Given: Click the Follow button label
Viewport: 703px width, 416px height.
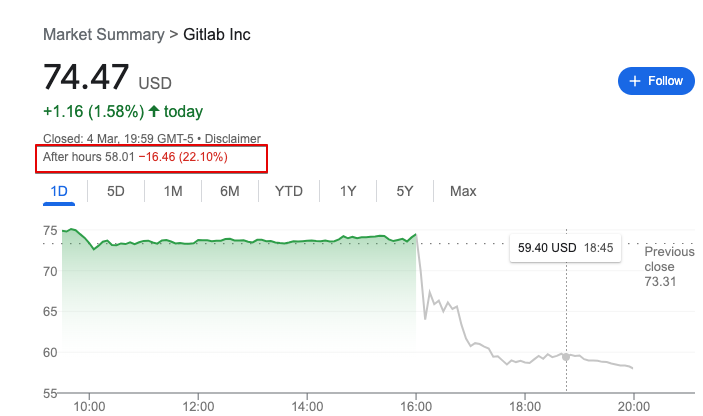Looking at the screenshot, I should [665, 81].
